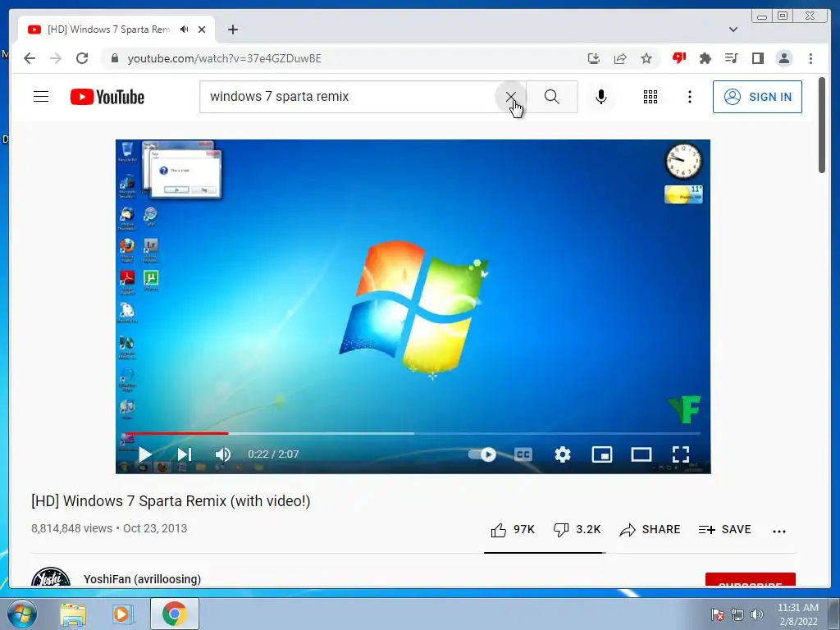Open the YouTube apps grid
Image resolution: width=840 pixels, height=630 pixels.
coord(651,97)
